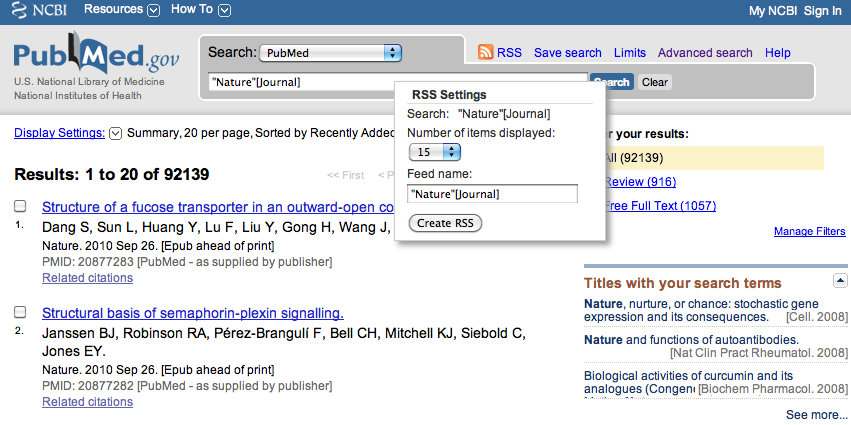The height and width of the screenshot is (425, 851).
Task: Click the search query input field
Action: tap(398, 83)
